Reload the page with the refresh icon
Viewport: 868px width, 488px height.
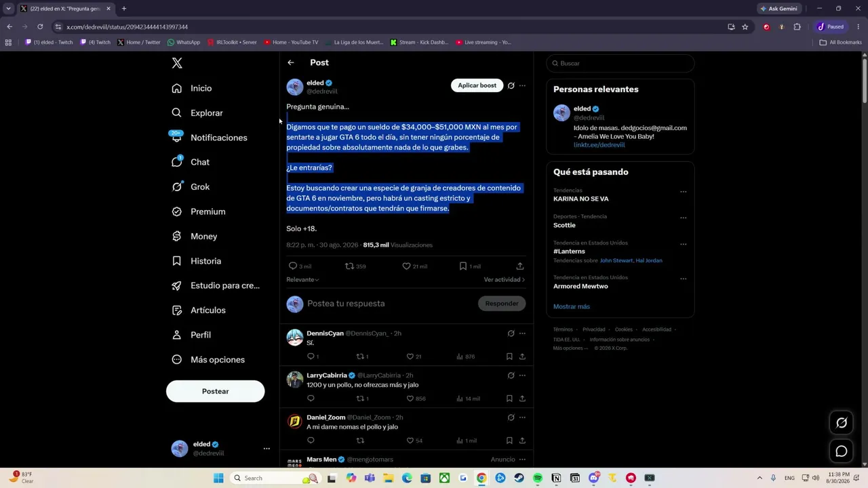[40, 27]
